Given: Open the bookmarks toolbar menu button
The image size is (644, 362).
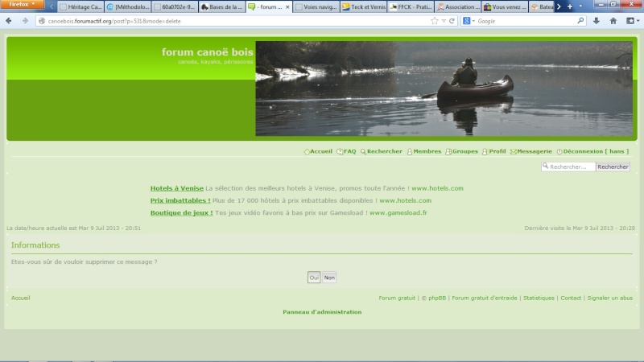Looking at the screenshot, I should click(x=633, y=21).
